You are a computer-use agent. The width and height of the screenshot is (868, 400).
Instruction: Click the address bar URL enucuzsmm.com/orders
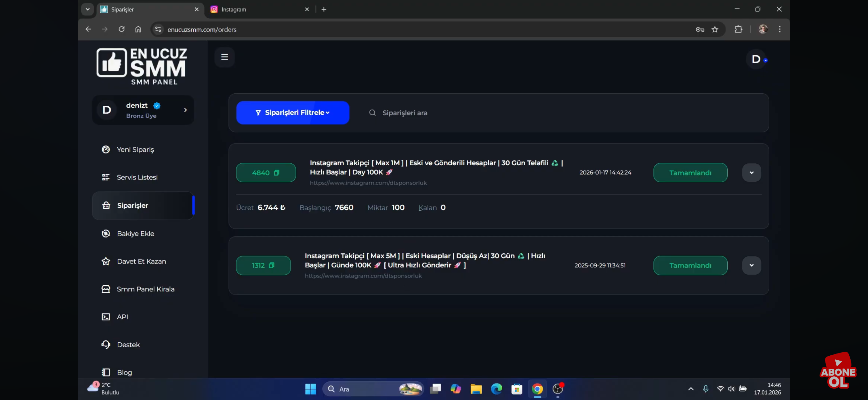click(202, 30)
